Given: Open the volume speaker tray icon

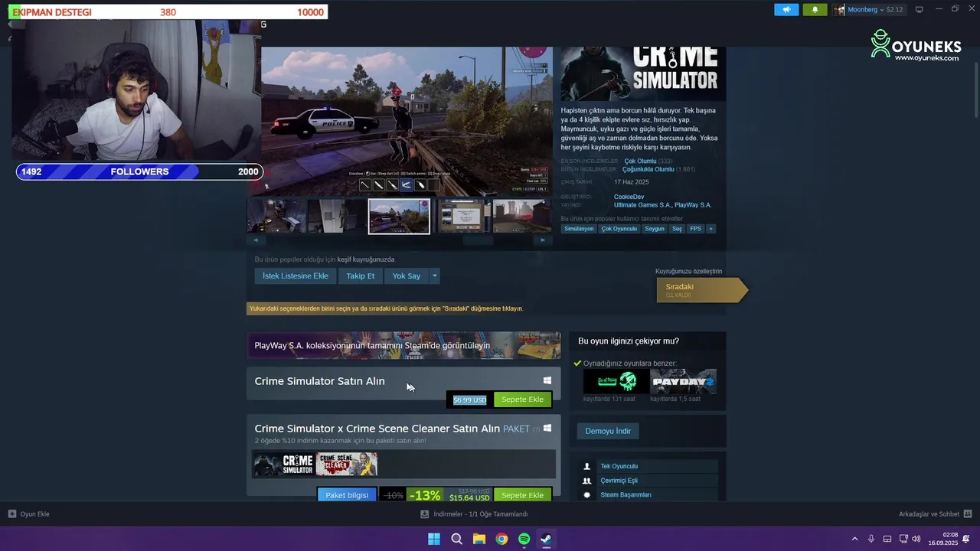Looking at the screenshot, I should pos(916,539).
